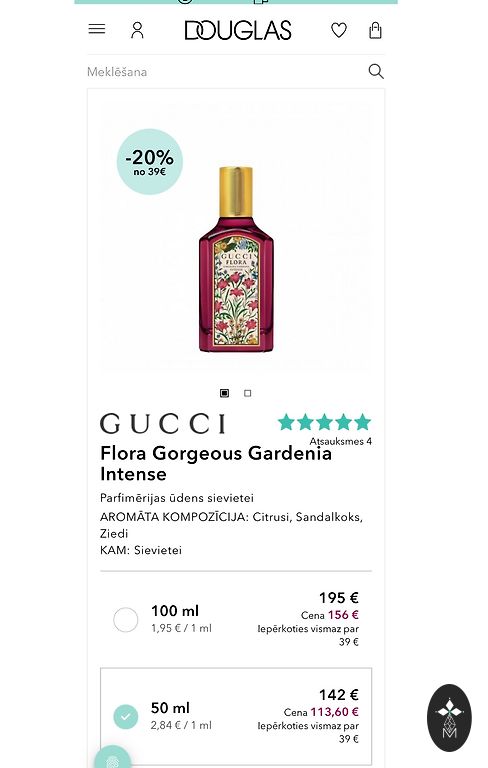Viewport: 488px width, 768px height.
Task: Select the 100 ml size radio button
Action: click(125, 620)
